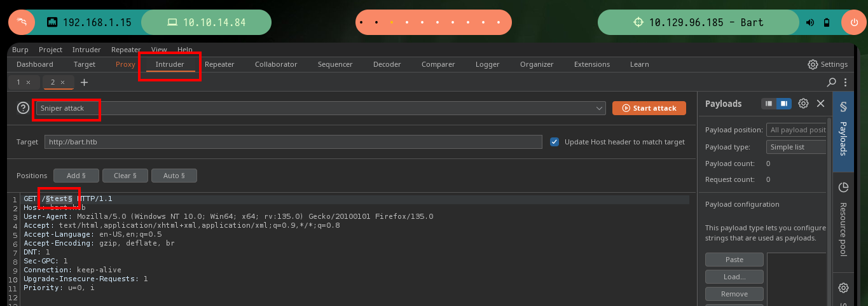Open the Burp menu

pos(20,50)
